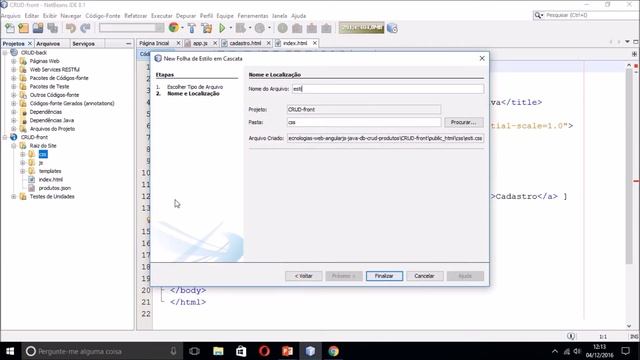The height and width of the screenshot is (360, 640).
Task: Select the css folder in the tree
Action: (x=43, y=154)
